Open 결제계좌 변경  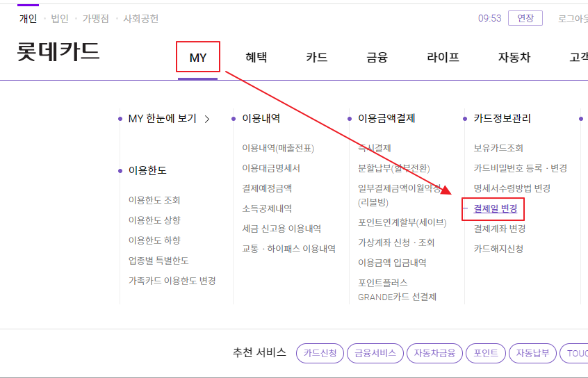coord(500,229)
